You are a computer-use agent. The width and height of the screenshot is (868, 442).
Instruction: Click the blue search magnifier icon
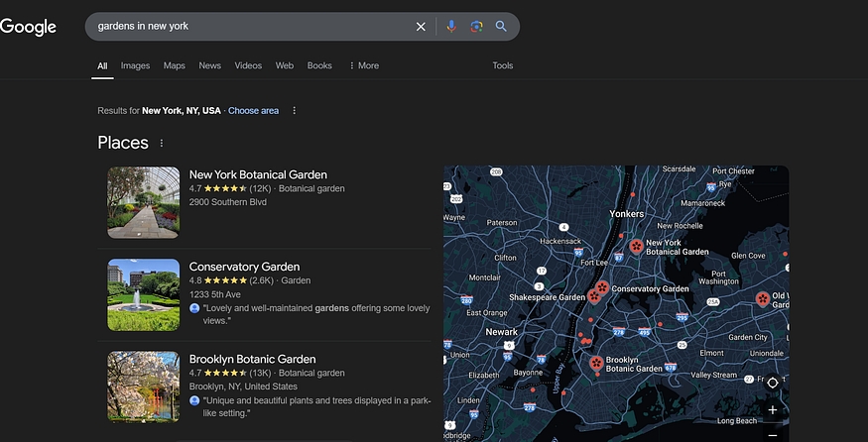[x=501, y=27]
